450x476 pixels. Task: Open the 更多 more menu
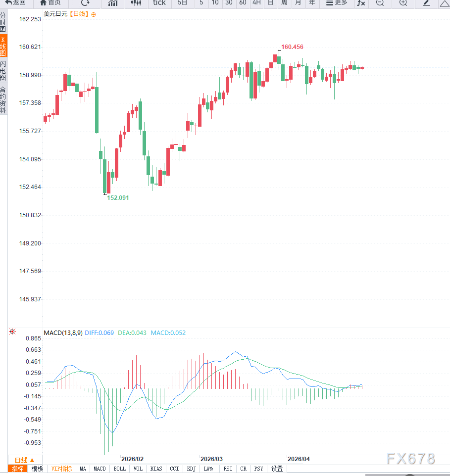click(x=337, y=3)
